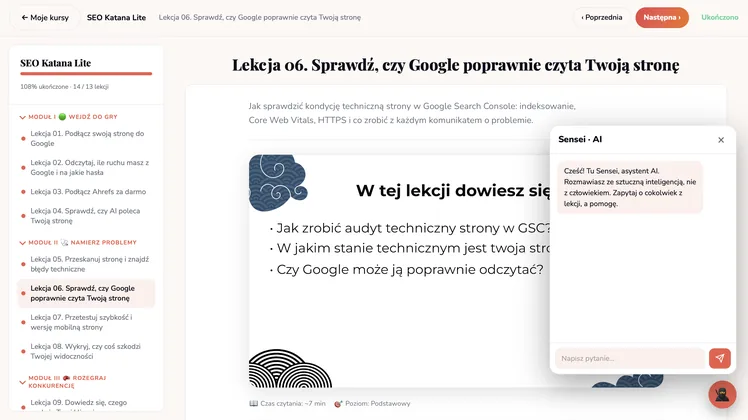Open SEO Katana Lite breadcrumb link
748x420 pixels.
[116, 18]
